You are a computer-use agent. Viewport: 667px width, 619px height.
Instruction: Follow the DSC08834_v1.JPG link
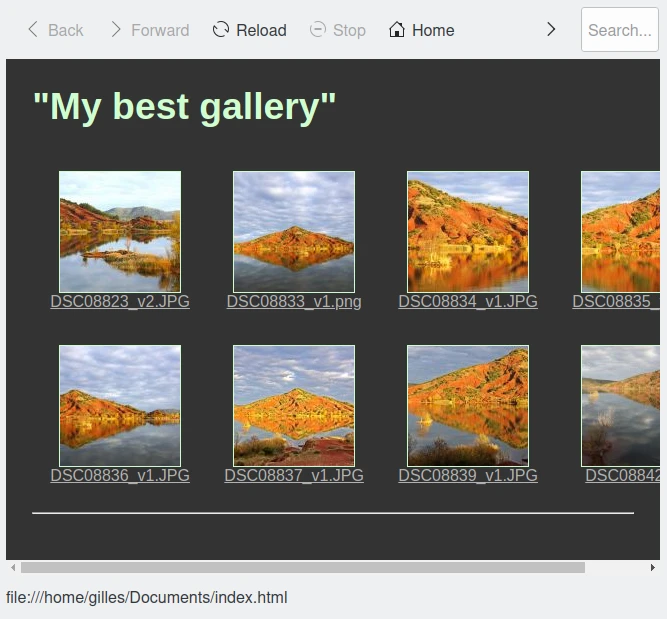tap(468, 302)
